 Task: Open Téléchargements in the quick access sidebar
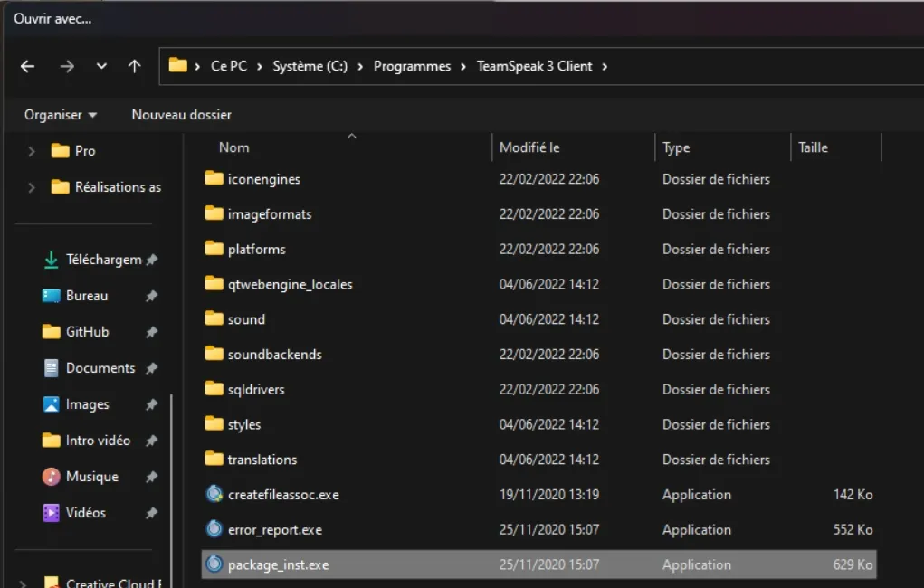[102, 260]
